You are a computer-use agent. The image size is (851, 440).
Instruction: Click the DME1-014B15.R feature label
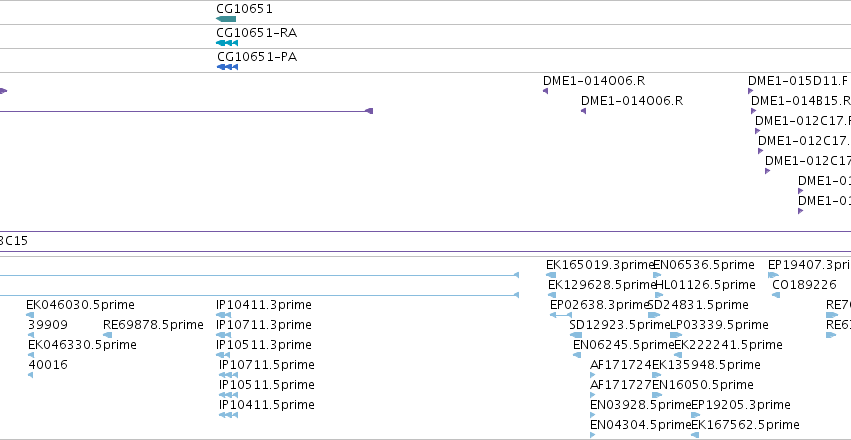pos(801,101)
